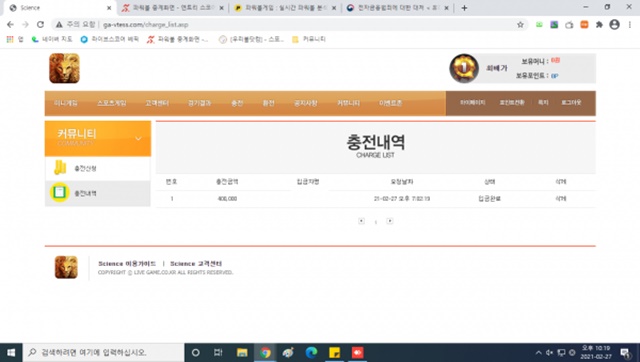
Task: Click 삭제 link in the charge row
Action: (560, 198)
